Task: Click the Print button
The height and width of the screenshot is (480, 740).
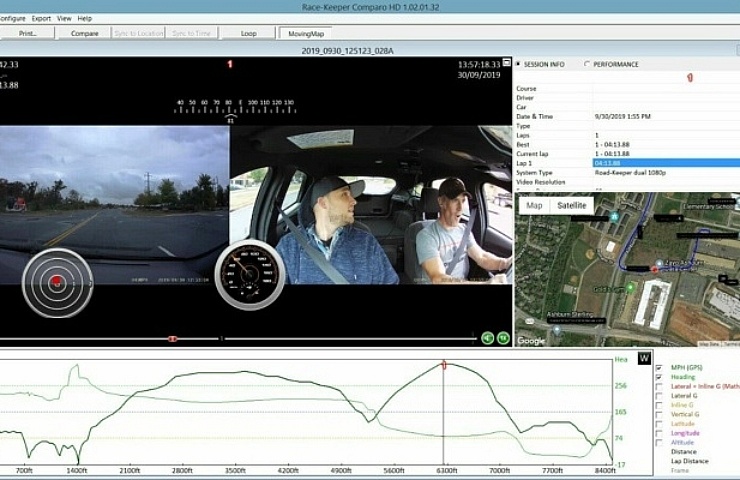Action: (x=27, y=33)
